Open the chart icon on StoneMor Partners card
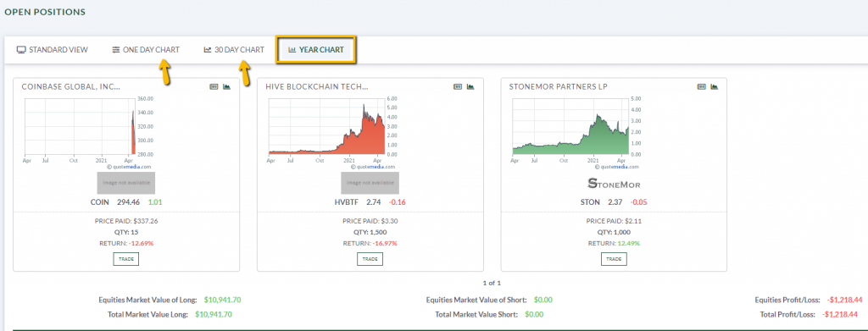The image size is (868, 331). click(715, 86)
